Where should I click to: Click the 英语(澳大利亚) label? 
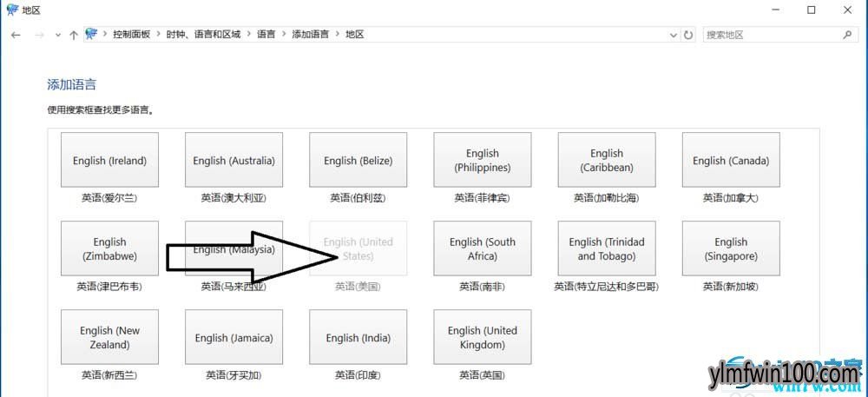coord(233,198)
